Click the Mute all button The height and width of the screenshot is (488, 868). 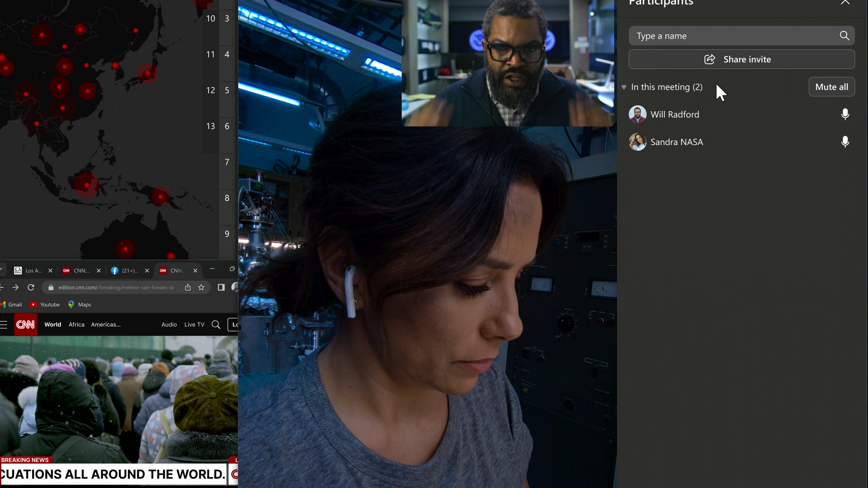[831, 87]
